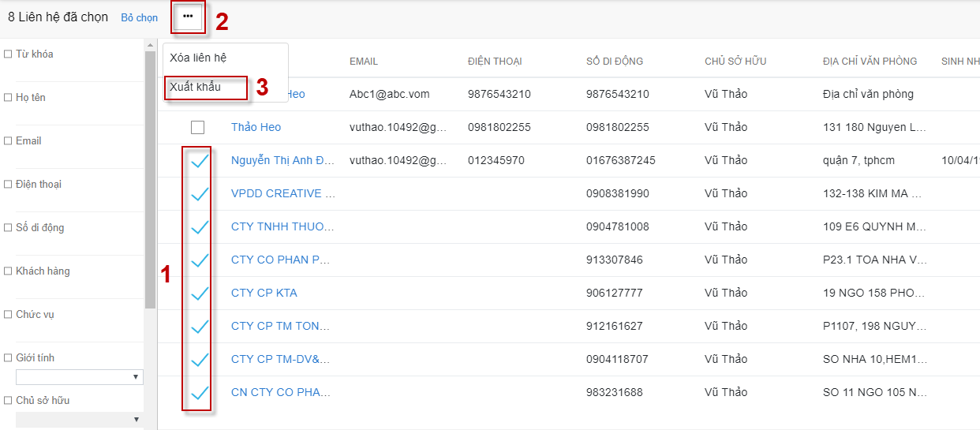Click the filter panel scroll-up arrow
980x430 pixels.
pyautogui.click(x=150, y=46)
